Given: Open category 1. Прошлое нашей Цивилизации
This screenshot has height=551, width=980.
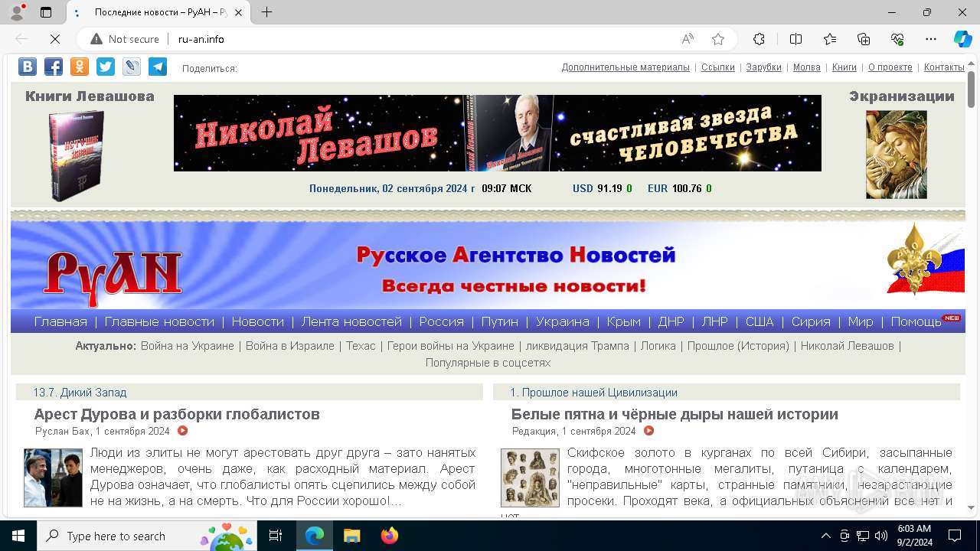Looking at the screenshot, I should (594, 393).
